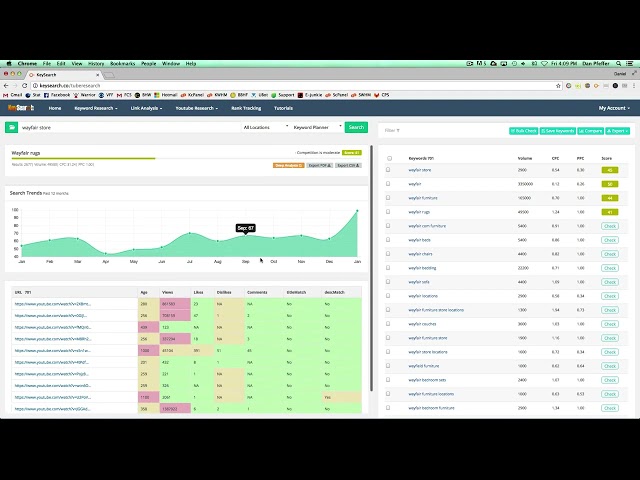Viewport: 640px width, 480px height.
Task: Tick the checkbox for wayfair beds keyword
Action: (388, 240)
